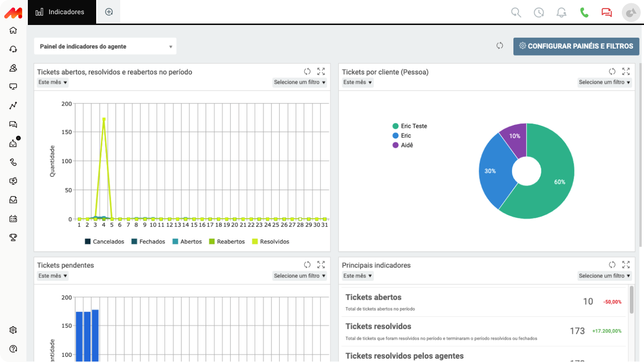Toggle the Reabertos legend series
Image resolution: width=644 pixels, height=362 pixels.
coord(227,241)
